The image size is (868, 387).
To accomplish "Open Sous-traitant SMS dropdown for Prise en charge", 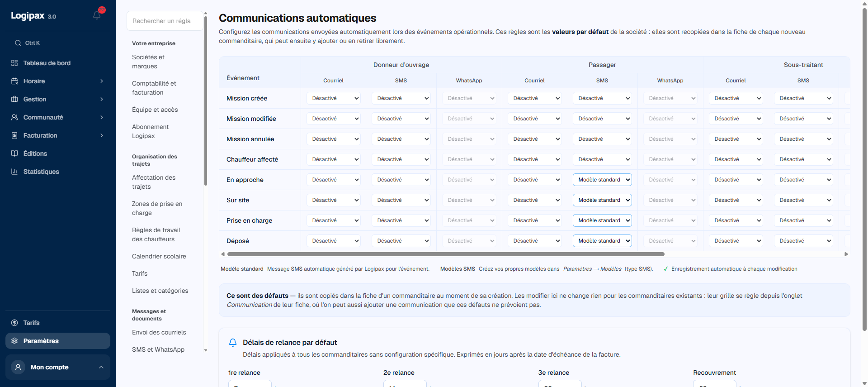I will pyautogui.click(x=803, y=220).
